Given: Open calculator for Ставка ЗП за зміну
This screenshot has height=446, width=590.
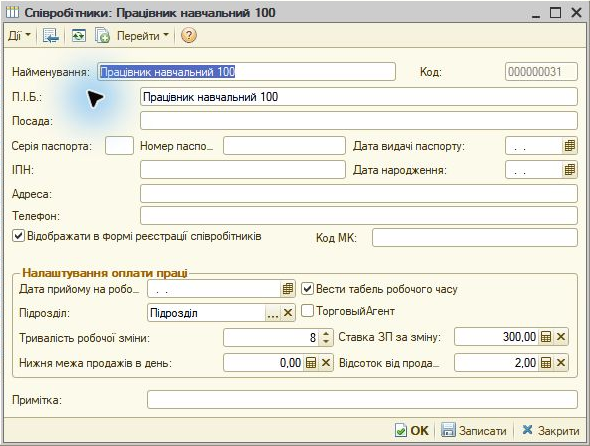Looking at the screenshot, I should coord(546,336).
